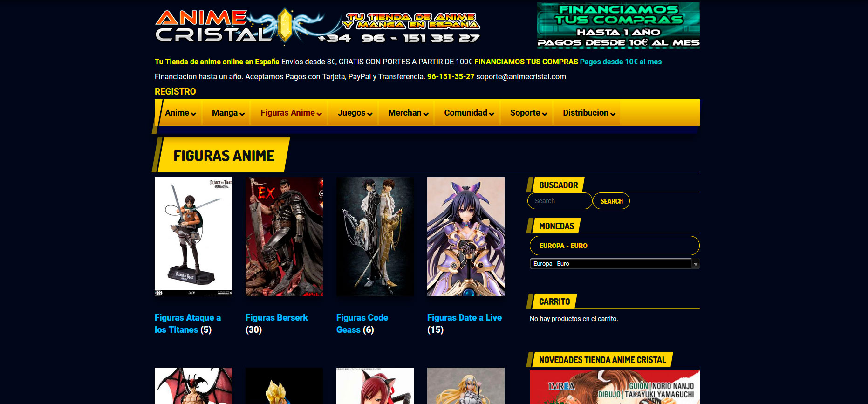Click the FINANCIAMOS TUS COMPRAS text
This screenshot has width=868, height=404.
[526, 62]
